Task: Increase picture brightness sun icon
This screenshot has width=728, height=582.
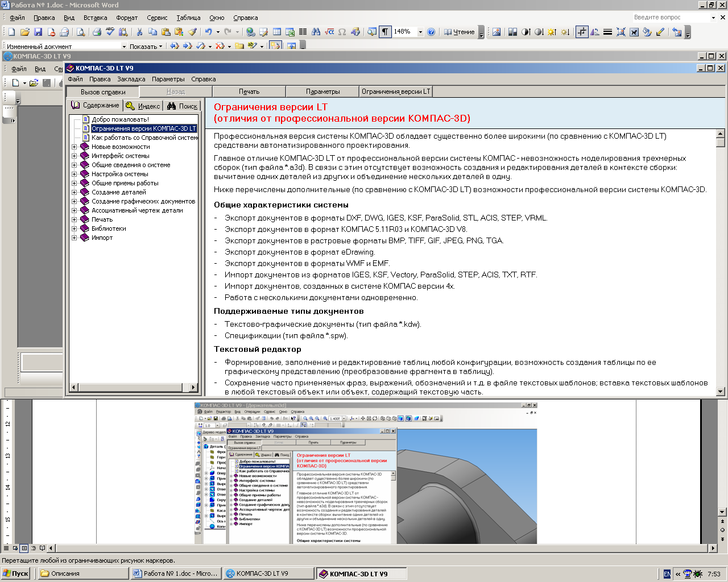Action: 552,32
